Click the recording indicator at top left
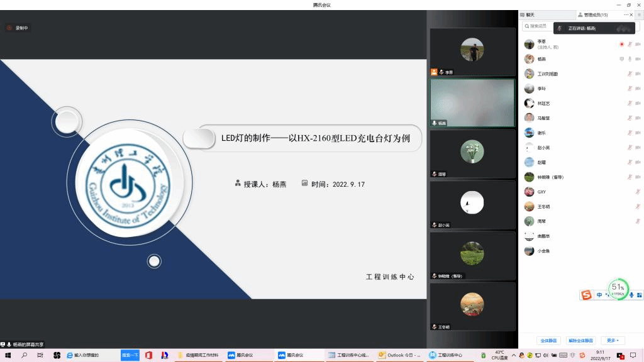Image resolution: width=644 pixels, height=362 pixels. pos(18,28)
